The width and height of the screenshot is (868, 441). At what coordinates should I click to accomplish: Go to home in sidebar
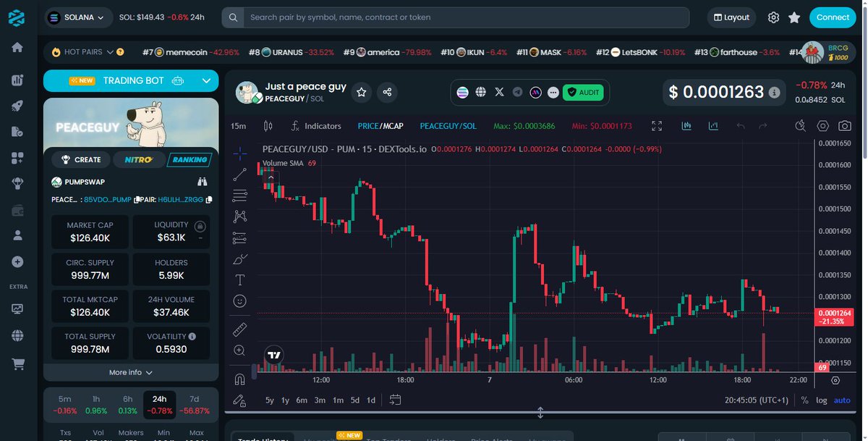17,47
